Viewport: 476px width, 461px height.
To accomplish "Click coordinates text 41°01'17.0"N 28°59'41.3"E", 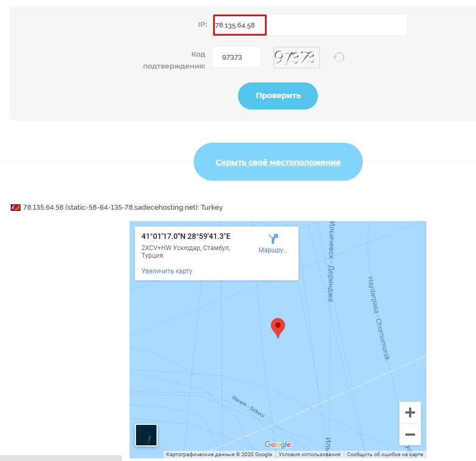I will [x=186, y=236].
